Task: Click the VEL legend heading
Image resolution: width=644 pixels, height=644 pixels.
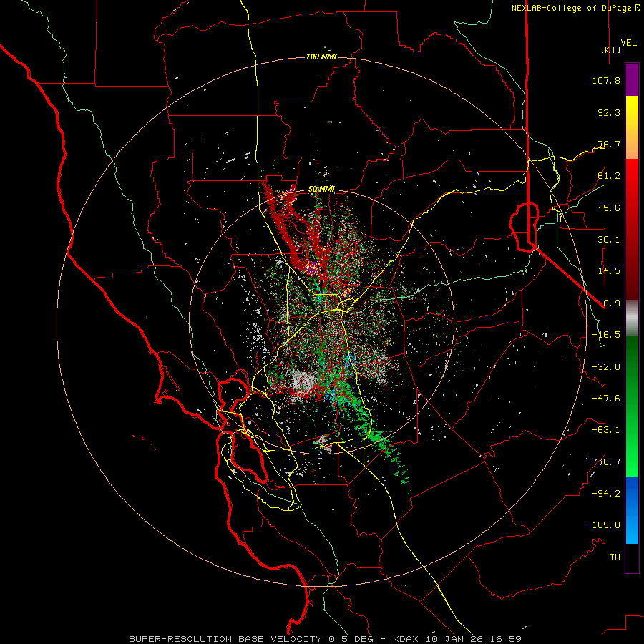Action: pyautogui.click(x=628, y=42)
